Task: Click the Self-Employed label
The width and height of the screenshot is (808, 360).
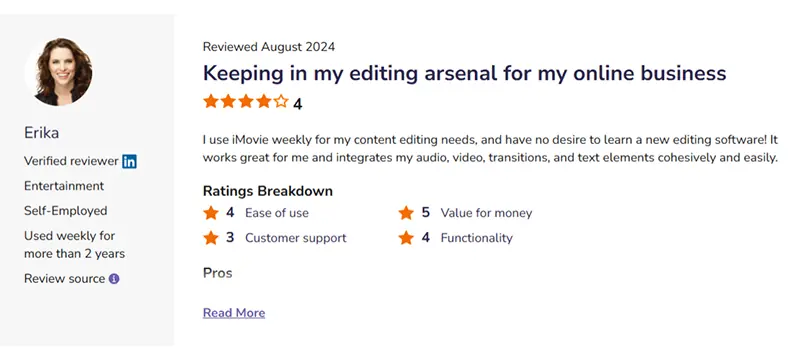Action: (x=65, y=211)
